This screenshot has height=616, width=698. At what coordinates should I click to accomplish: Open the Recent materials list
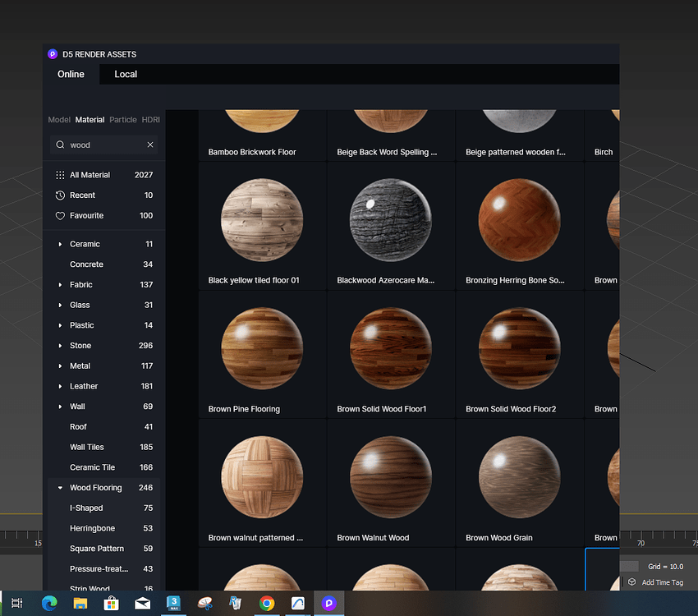coord(103,195)
